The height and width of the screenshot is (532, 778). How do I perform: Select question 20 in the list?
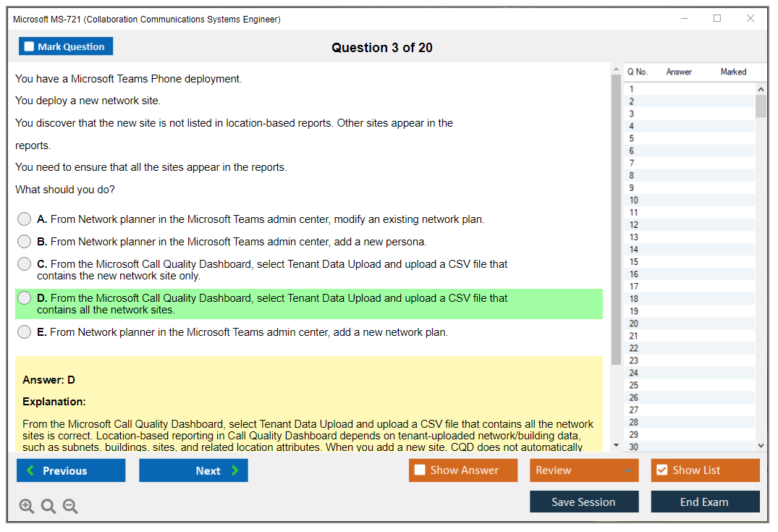coord(690,324)
